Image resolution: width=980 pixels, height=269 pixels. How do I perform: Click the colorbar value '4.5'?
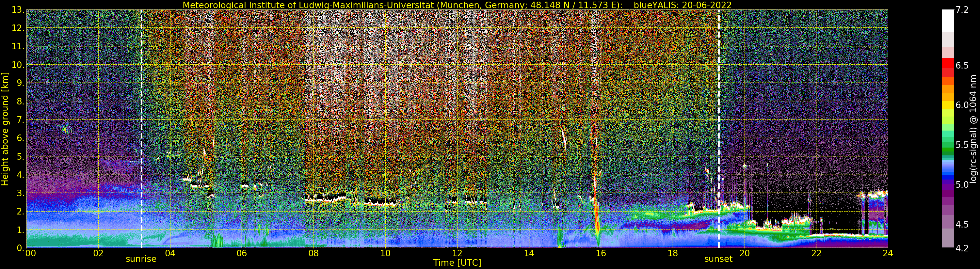(962, 225)
